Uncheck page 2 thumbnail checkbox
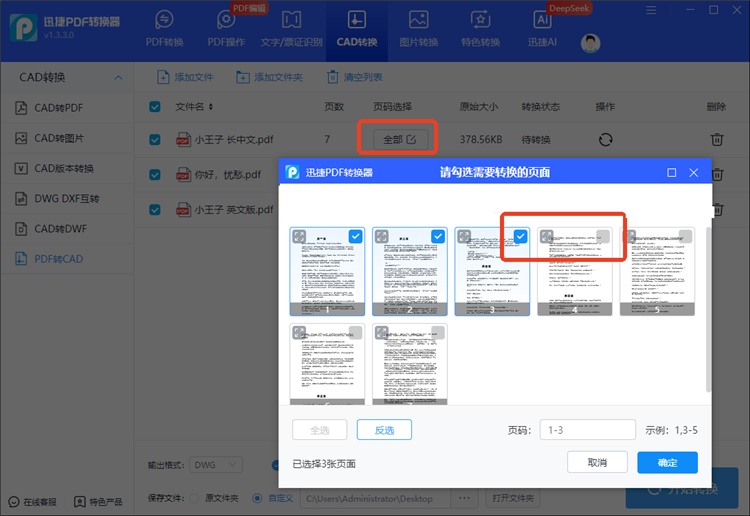Image resolution: width=750 pixels, height=516 pixels. point(438,236)
